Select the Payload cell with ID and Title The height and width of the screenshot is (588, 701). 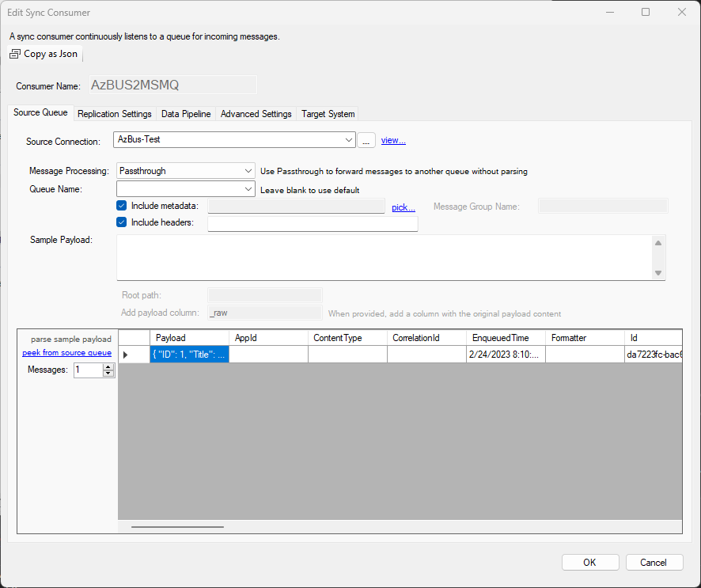(190, 355)
